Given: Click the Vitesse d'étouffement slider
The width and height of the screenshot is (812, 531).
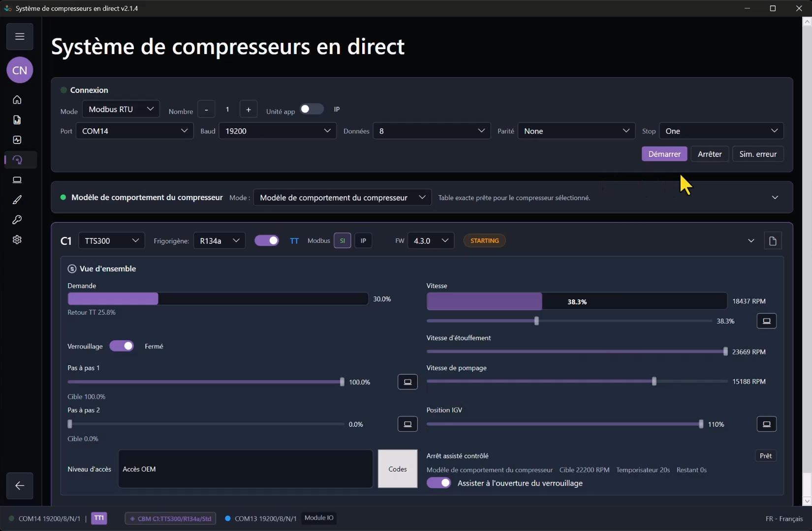Looking at the screenshot, I should coord(577,352).
